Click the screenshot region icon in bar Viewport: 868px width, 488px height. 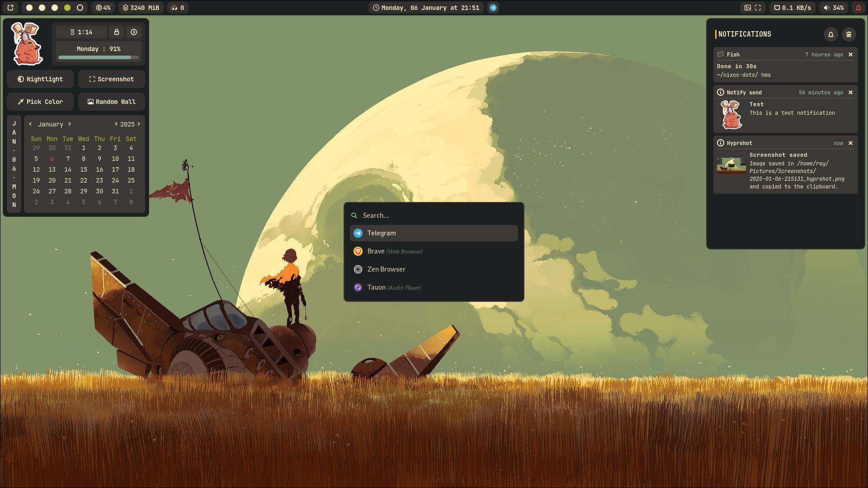[758, 8]
